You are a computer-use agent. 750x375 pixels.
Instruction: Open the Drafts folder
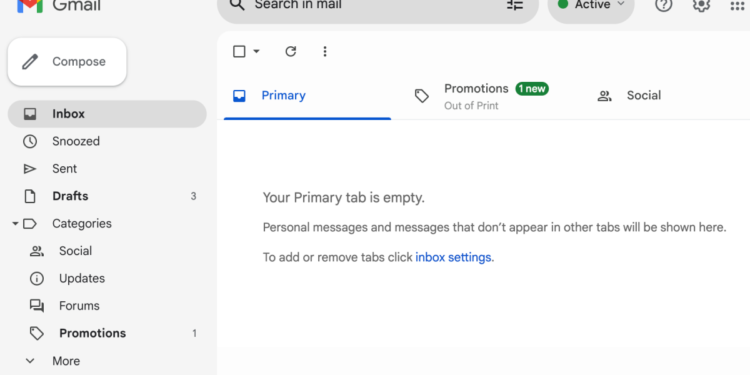107,196
